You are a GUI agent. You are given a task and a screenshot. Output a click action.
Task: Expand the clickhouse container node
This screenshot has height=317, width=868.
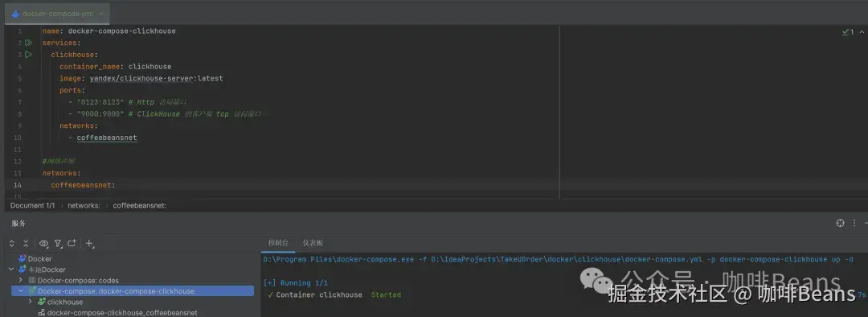(31, 302)
